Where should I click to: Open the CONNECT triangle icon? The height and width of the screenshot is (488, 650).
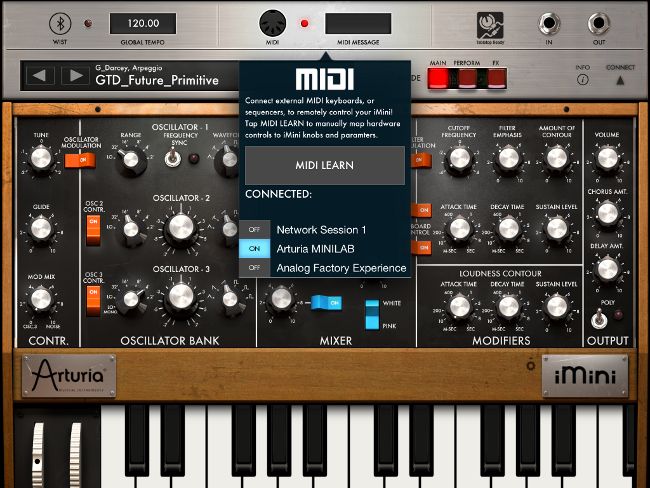(x=620, y=80)
